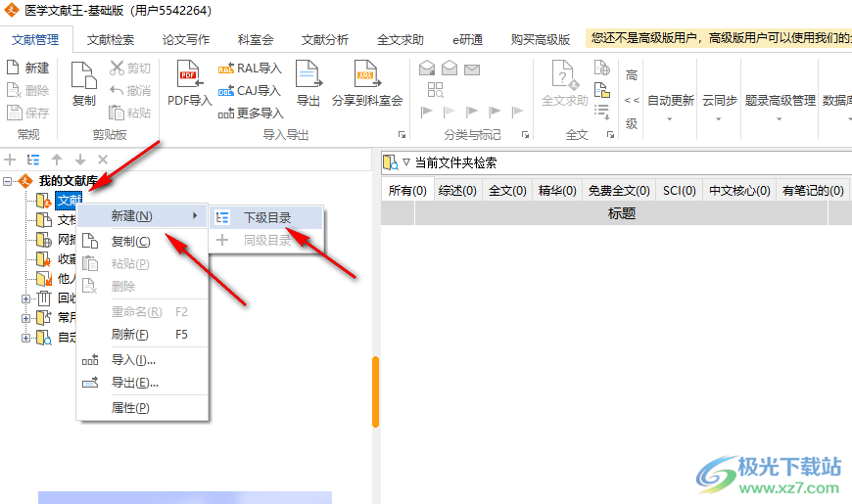Select the SCI(0) filter tab
Image resolution: width=852 pixels, height=504 pixels.
pyautogui.click(x=680, y=191)
